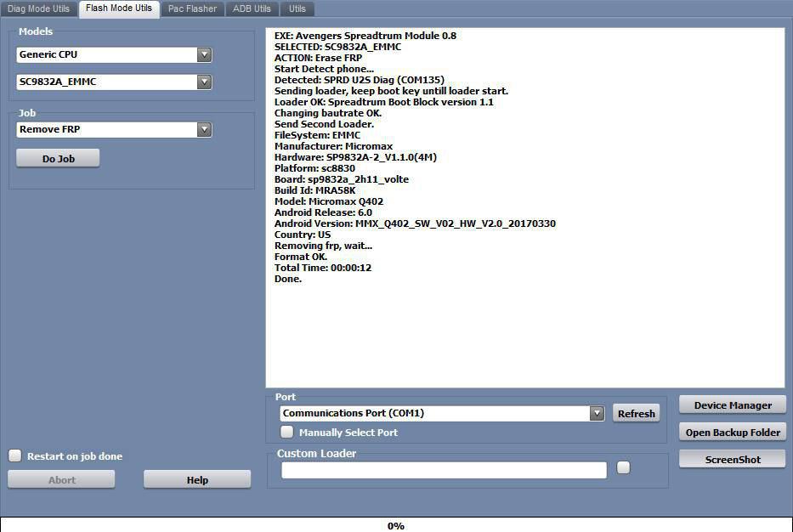This screenshot has width=793, height=532.
Task: Click 'Send Second Loader.' log line
Action: click(324, 124)
